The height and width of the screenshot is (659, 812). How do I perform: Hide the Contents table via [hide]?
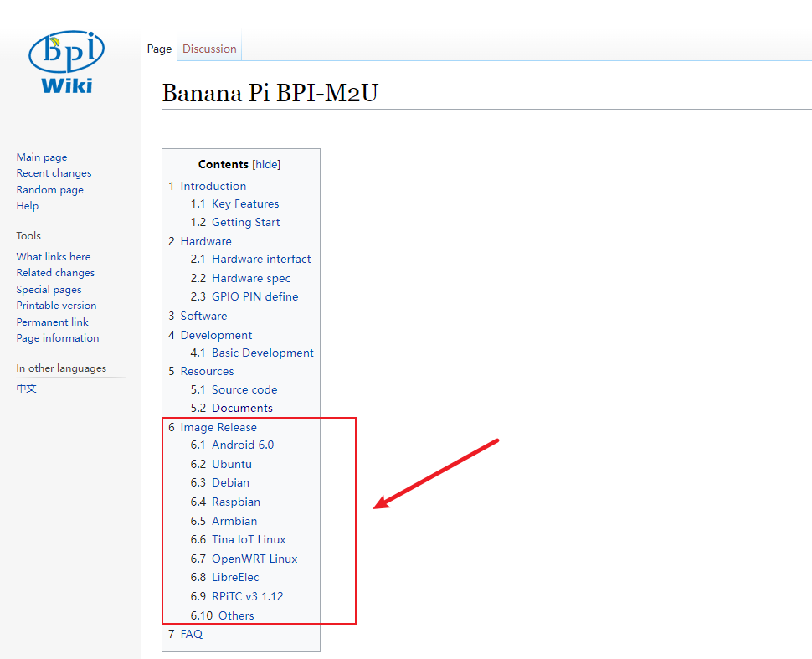tap(266, 164)
